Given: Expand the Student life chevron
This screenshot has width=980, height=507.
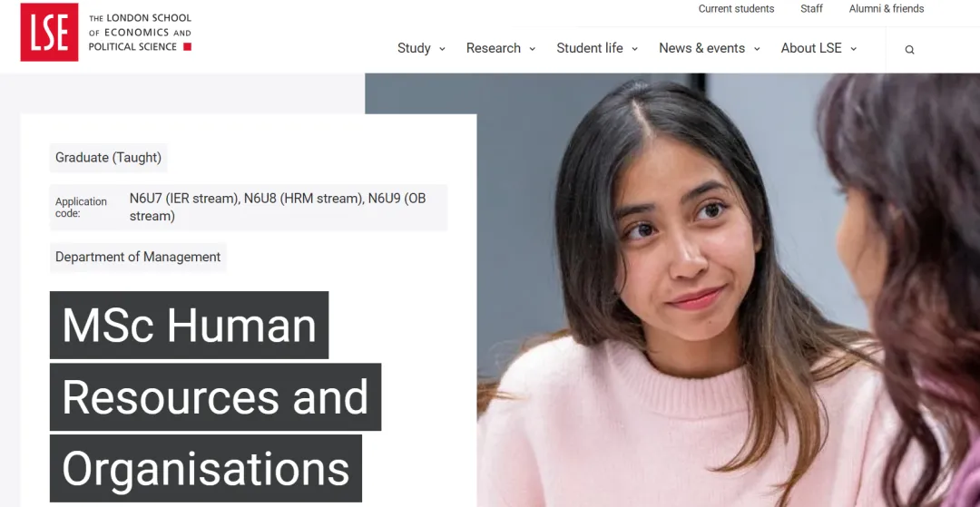Looking at the screenshot, I should click(x=634, y=49).
